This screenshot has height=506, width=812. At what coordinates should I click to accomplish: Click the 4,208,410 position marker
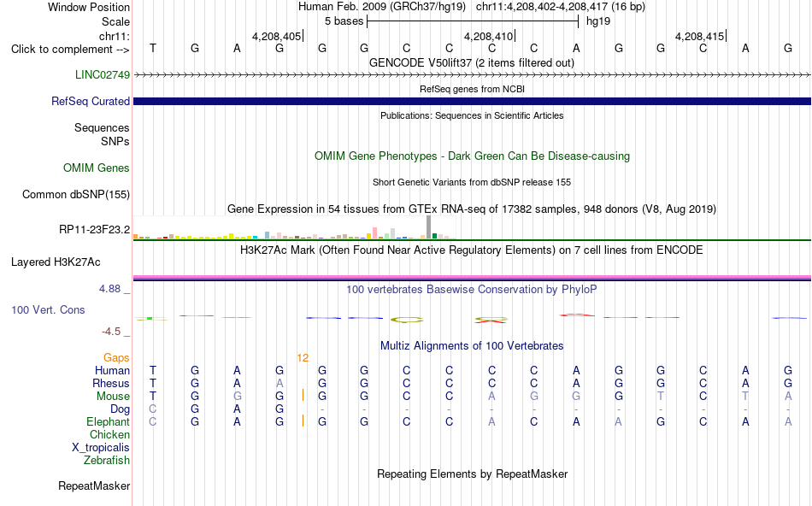tap(488, 36)
